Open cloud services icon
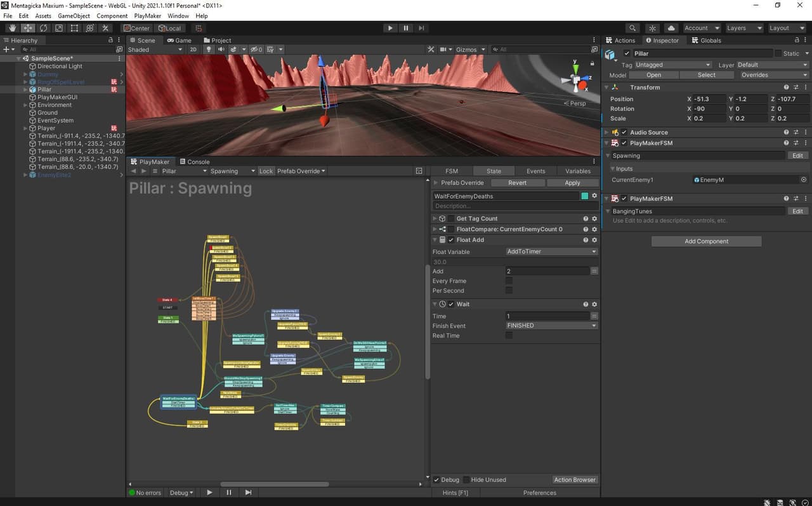Viewport: 812px width, 506px height. [671, 28]
